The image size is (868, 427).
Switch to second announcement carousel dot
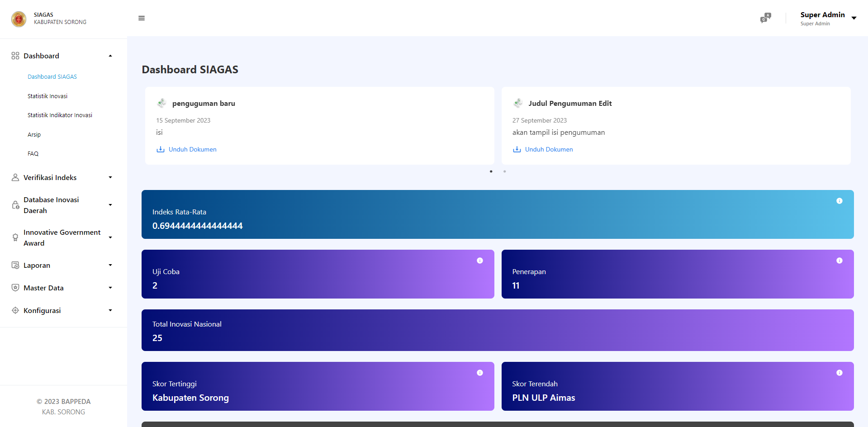tap(504, 171)
